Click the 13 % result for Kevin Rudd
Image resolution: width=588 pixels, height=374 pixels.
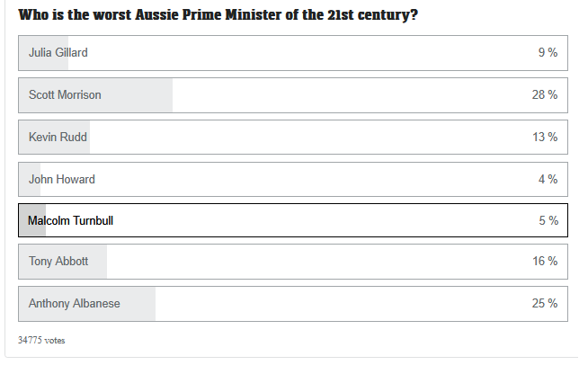click(545, 138)
